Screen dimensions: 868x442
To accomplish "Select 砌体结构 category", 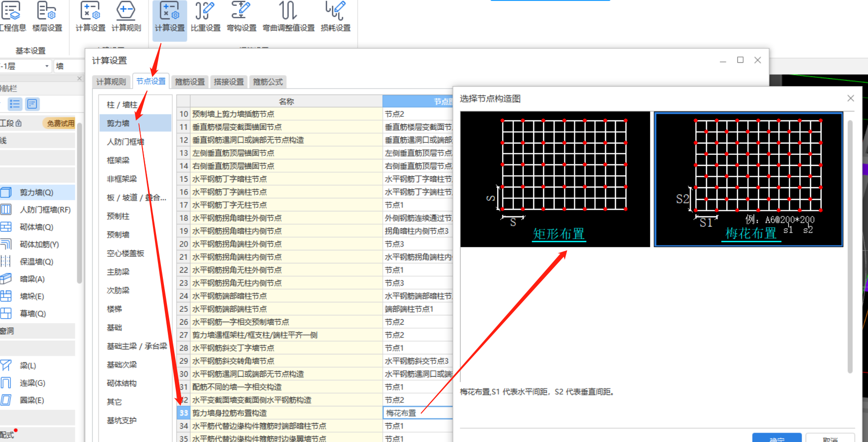I will click(135, 383).
